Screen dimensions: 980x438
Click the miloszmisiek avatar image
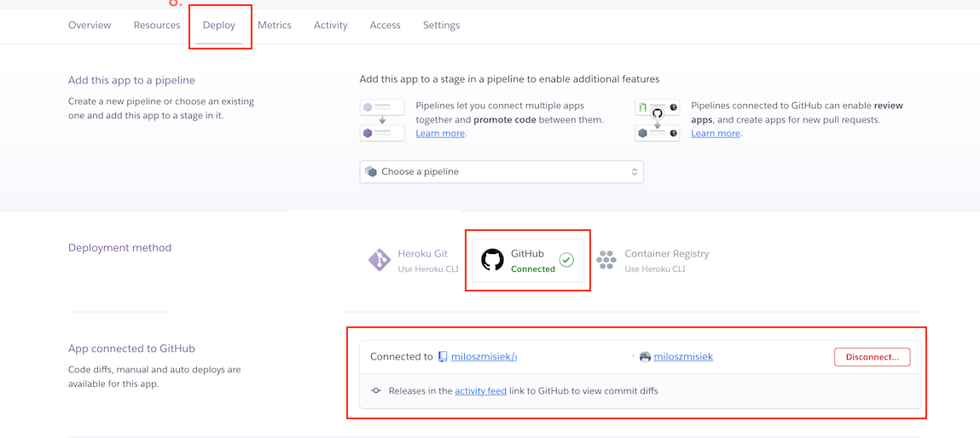point(645,357)
